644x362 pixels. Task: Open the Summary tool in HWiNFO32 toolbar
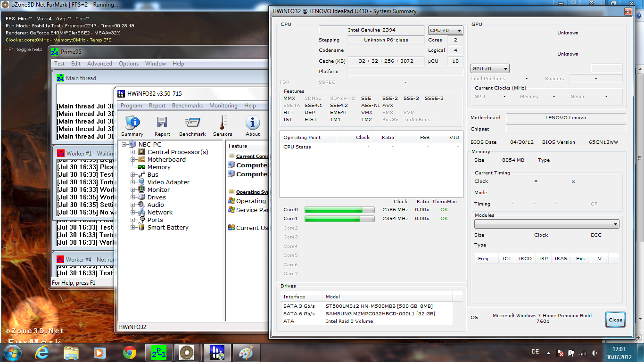[x=132, y=126]
